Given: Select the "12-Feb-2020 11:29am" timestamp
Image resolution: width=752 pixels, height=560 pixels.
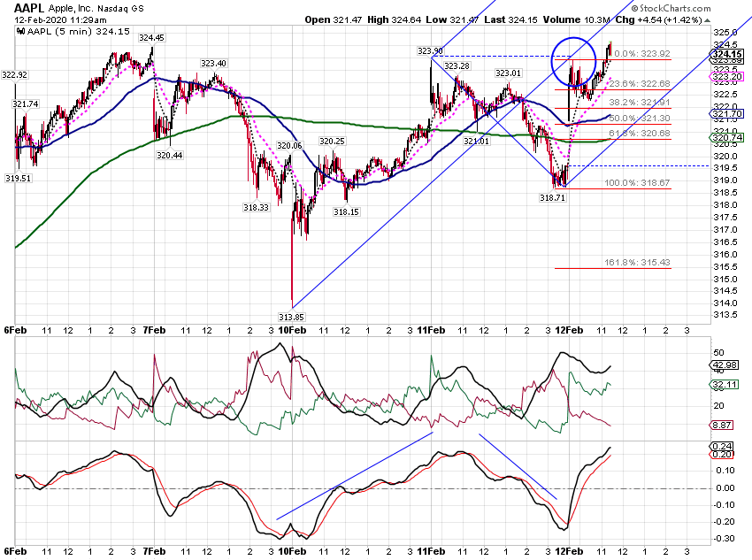Looking at the screenshot, I should coord(60,20).
